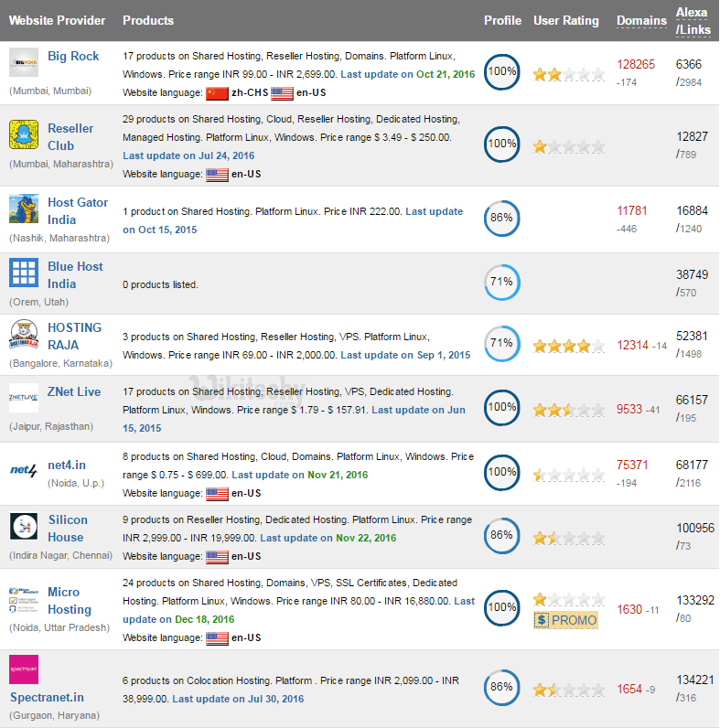Sort by the User Rating column header
720x728 pixels.
(566, 20)
